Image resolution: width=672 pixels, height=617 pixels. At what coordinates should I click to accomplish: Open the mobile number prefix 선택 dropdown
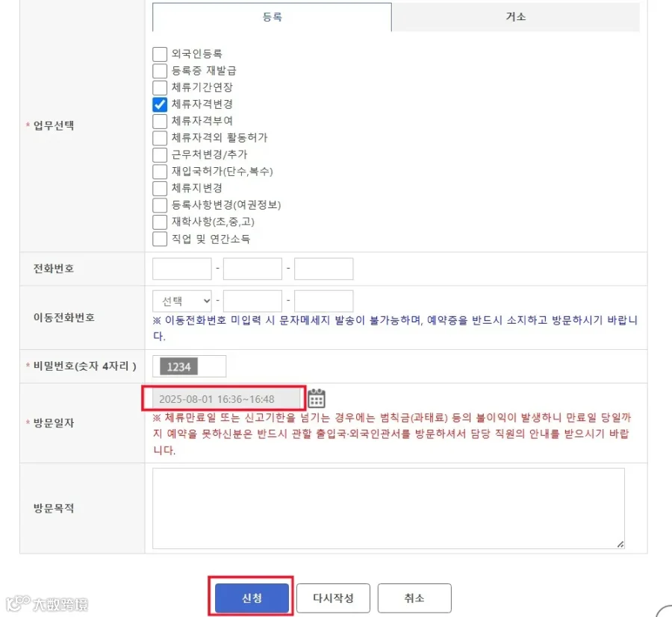point(182,301)
